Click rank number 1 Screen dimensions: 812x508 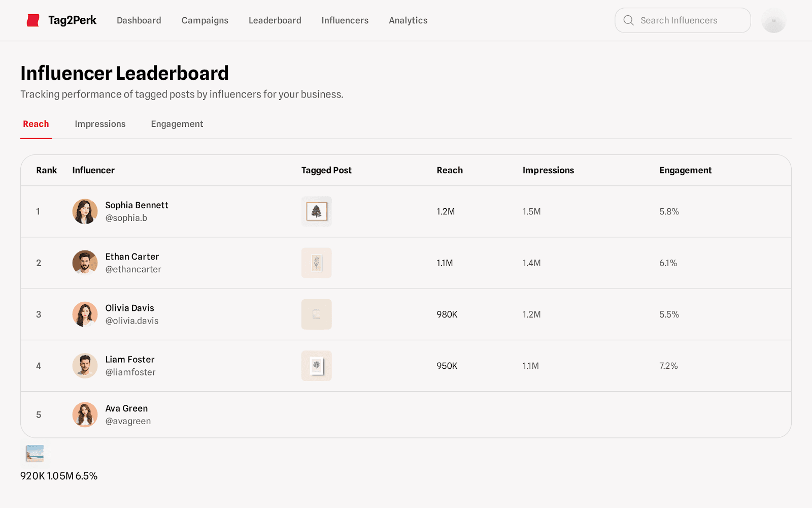coord(38,211)
